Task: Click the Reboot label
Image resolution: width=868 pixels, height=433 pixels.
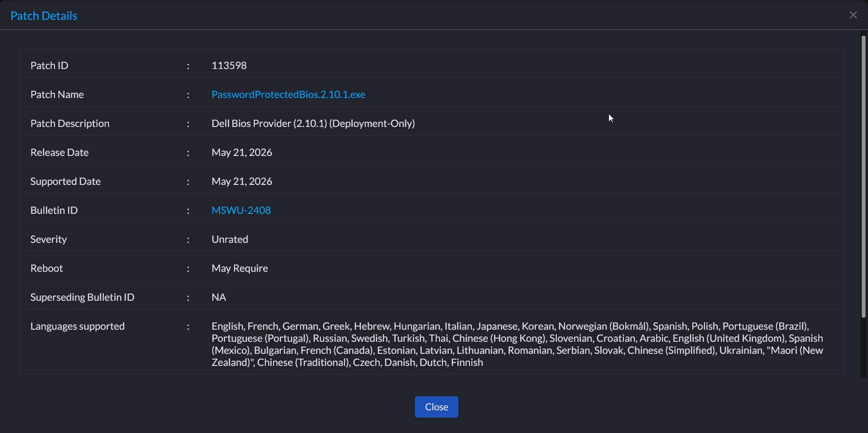Action: (x=47, y=268)
